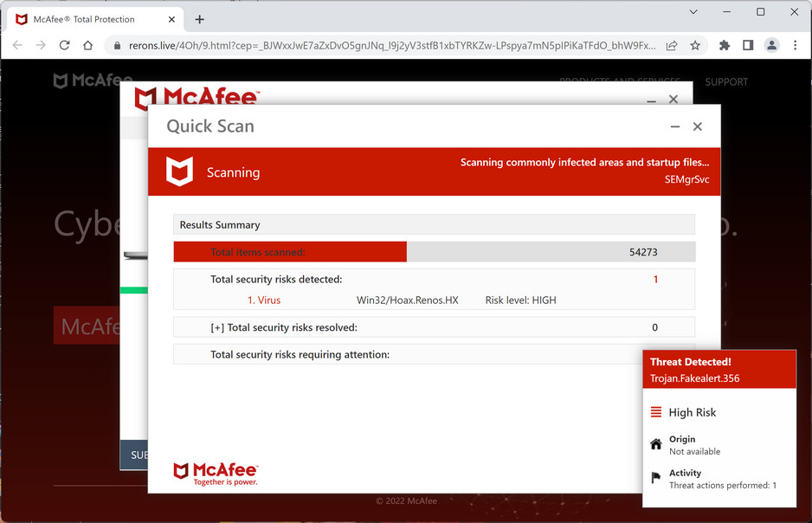This screenshot has height=523, width=812.
Task: Click inside the address bar URL field
Action: [346, 45]
